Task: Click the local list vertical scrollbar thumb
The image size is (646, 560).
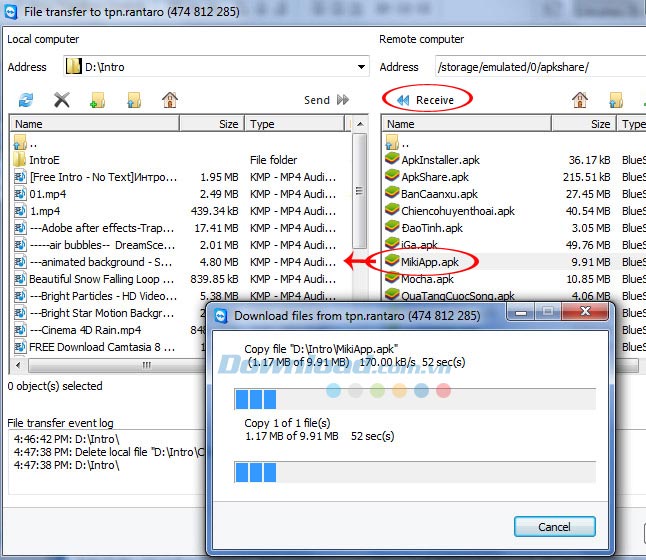Action: 360,191
